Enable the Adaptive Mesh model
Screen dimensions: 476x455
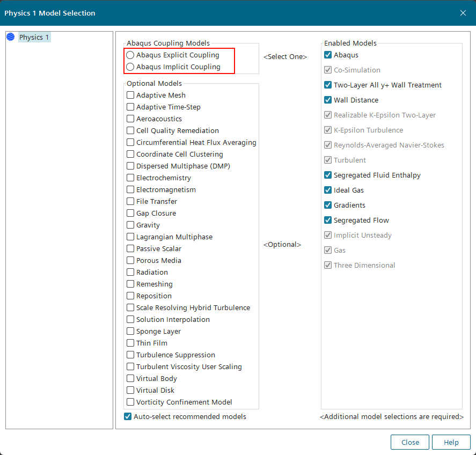pyautogui.click(x=130, y=95)
